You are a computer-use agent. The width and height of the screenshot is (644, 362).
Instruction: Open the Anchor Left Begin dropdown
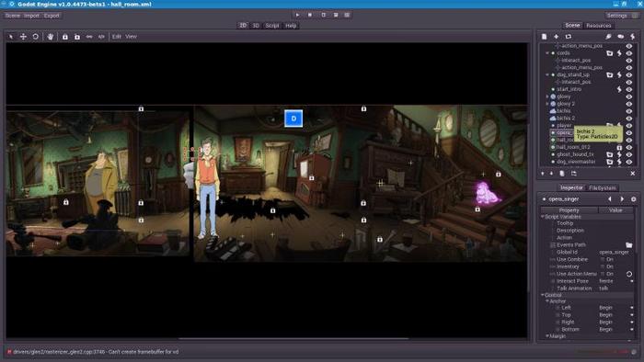coord(615,308)
